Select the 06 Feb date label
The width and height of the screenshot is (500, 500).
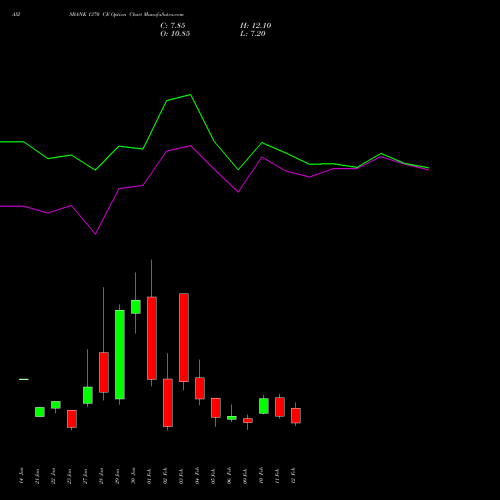point(229,476)
